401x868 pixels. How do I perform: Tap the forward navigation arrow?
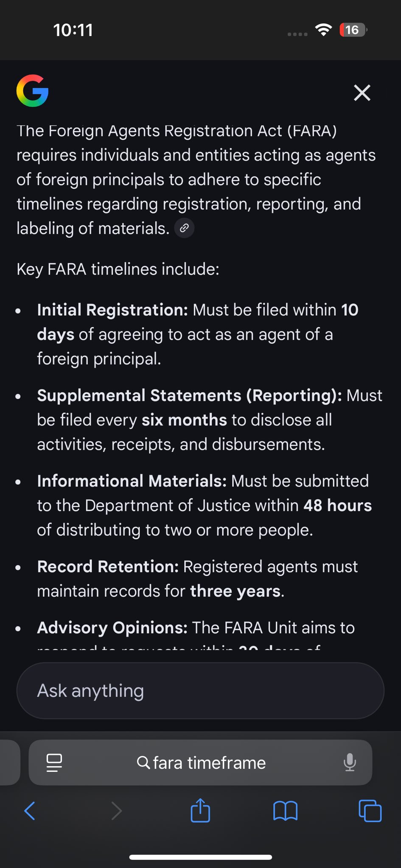pyautogui.click(x=116, y=811)
